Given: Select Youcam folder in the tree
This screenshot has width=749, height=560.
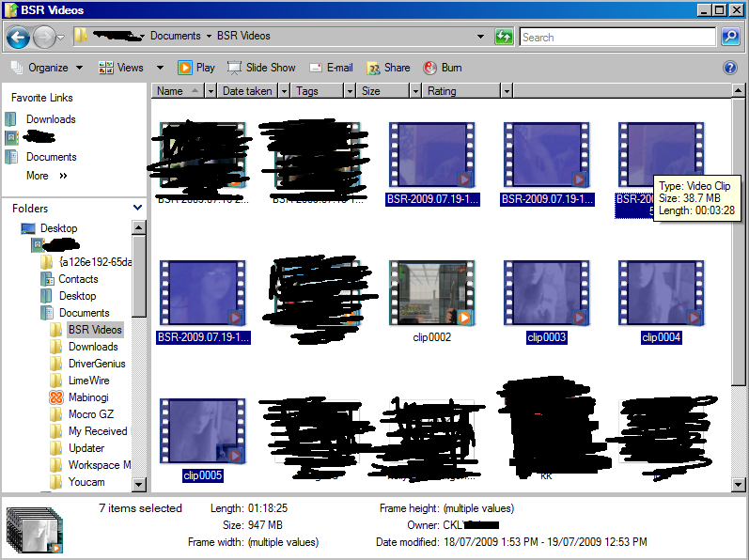Looking at the screenshot, I should pyautogui.click(x=86, y=482).
